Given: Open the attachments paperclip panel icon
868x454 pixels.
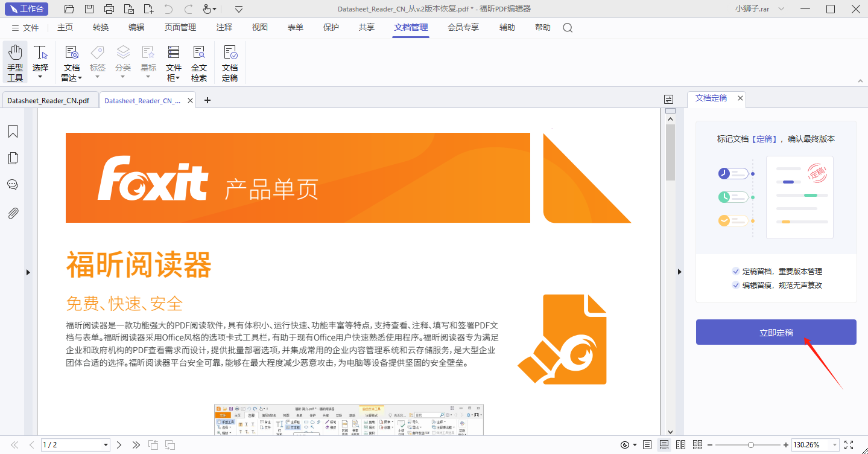Looking at the screenshot, I should pyautogui.click(x=13, y=213).
